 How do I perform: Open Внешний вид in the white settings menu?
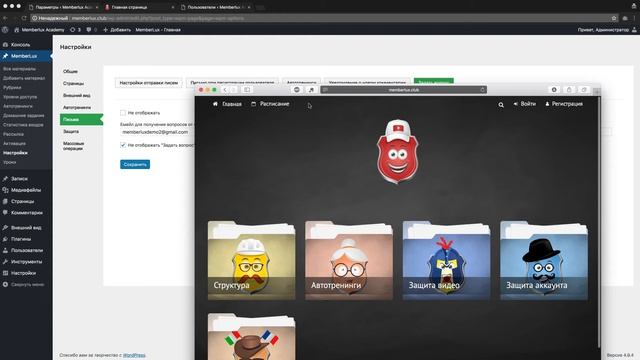click(77, 96)
